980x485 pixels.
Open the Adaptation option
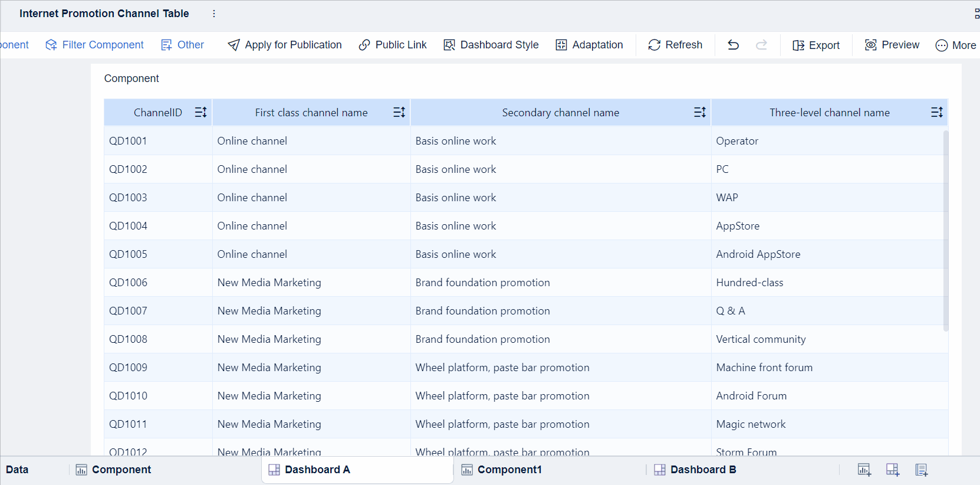coord(589,45)
